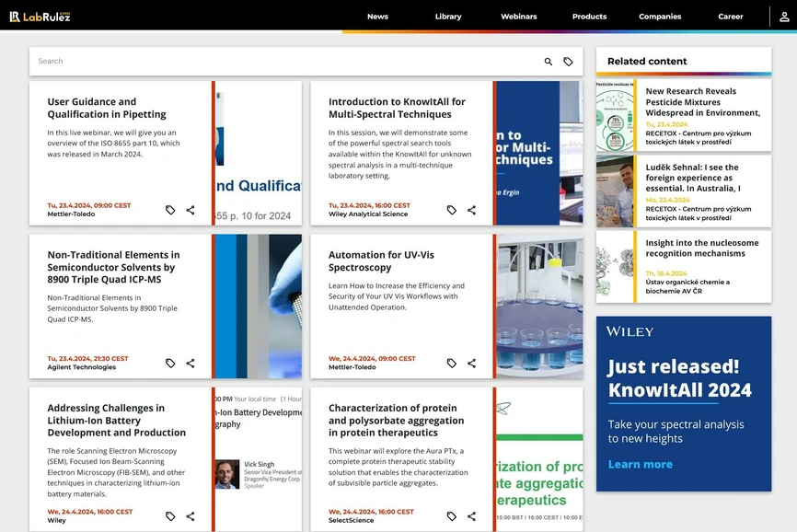The height and width of the screenshot is (532, 797).
Task: Click the date We, 24.4.2024, 09:00 CEST
Action: click(x=372, y=358)
